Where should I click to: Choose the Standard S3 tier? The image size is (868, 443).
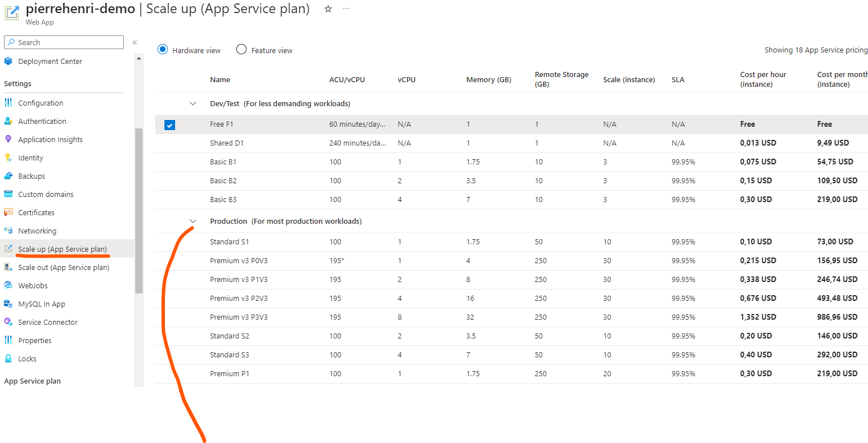pos(511,355)
